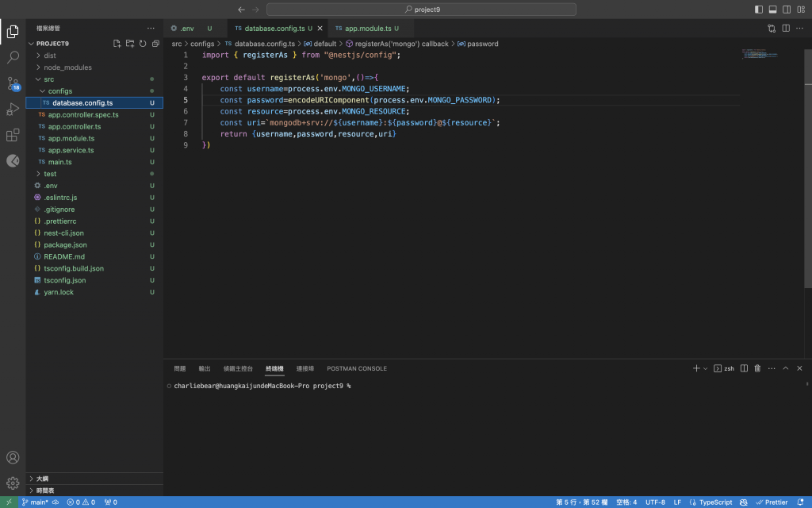
Task: Close the database.config.ts tab
Action: point(320,29)
